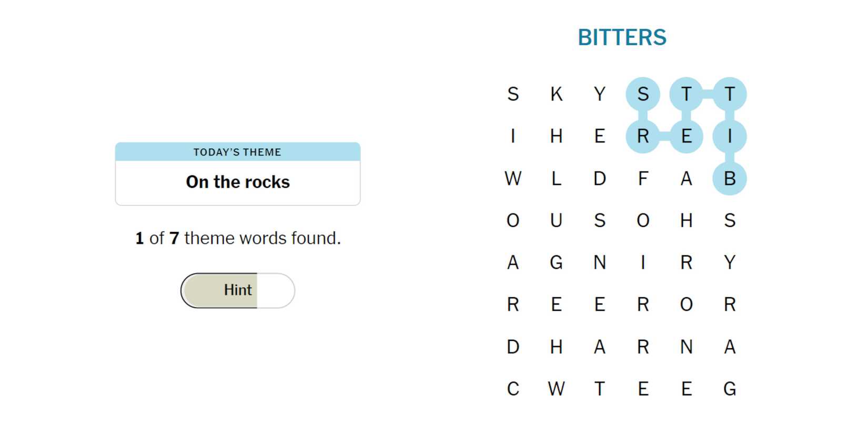
Task: Click the highlighted S of BITTERS
Action: [x=643, y=94]
